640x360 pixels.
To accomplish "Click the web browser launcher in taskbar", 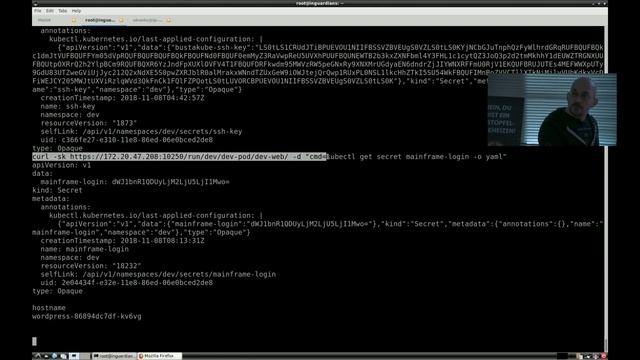I will coord(55,356).
